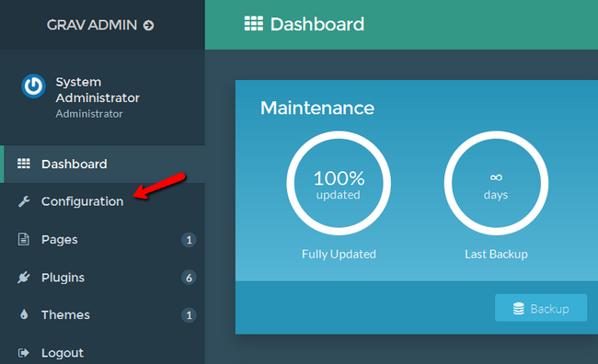Screen dimensions: 598x364
Task: Click the Fully Updated label
Action: click(339, 255)
